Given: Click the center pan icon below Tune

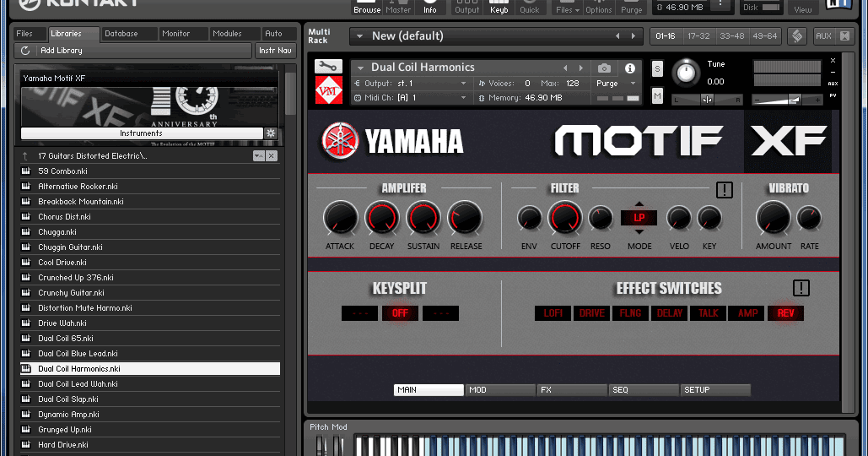Looking at the screenshot, I should (707, 100).
